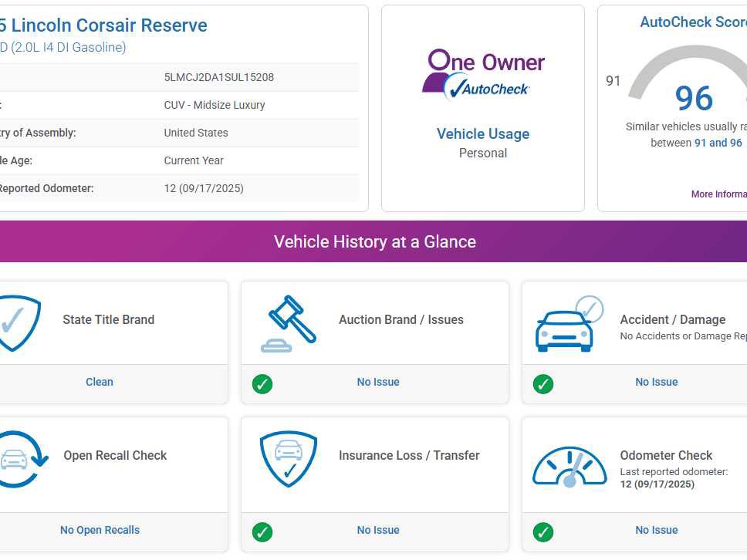The height and width of the screenshot is (560, 747).
Task: Click green checkmark under Accident / Damage
Action: 543,383
